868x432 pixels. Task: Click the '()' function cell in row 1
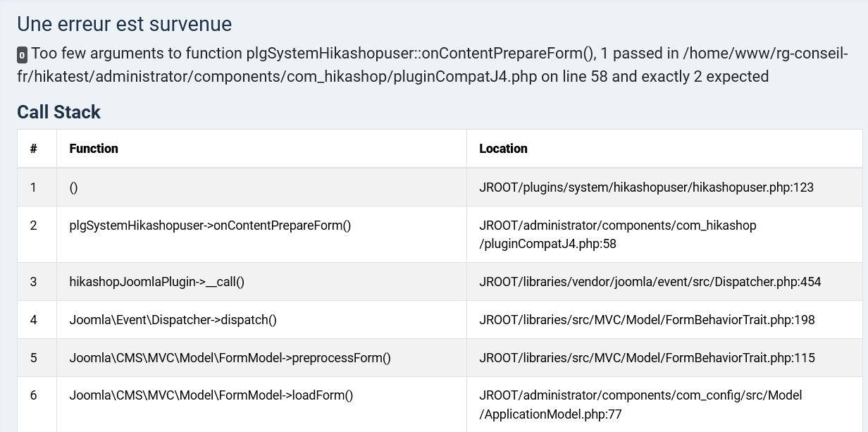click(x=73, y=187)
